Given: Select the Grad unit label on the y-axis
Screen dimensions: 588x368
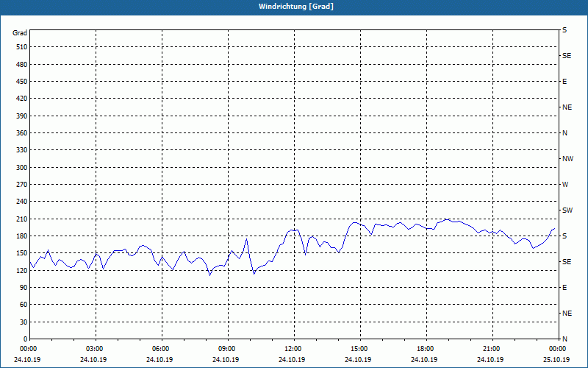Looking at the screenshot, I should coord(20,33).
